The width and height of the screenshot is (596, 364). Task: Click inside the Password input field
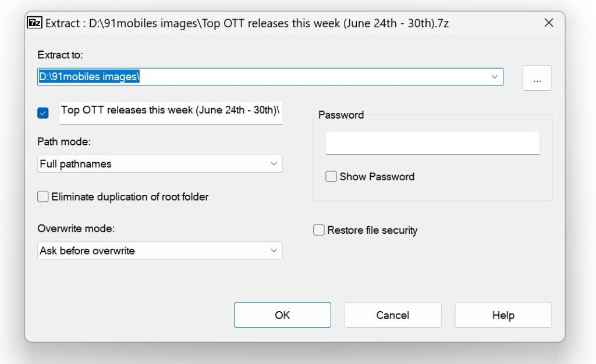coord(432,142)
